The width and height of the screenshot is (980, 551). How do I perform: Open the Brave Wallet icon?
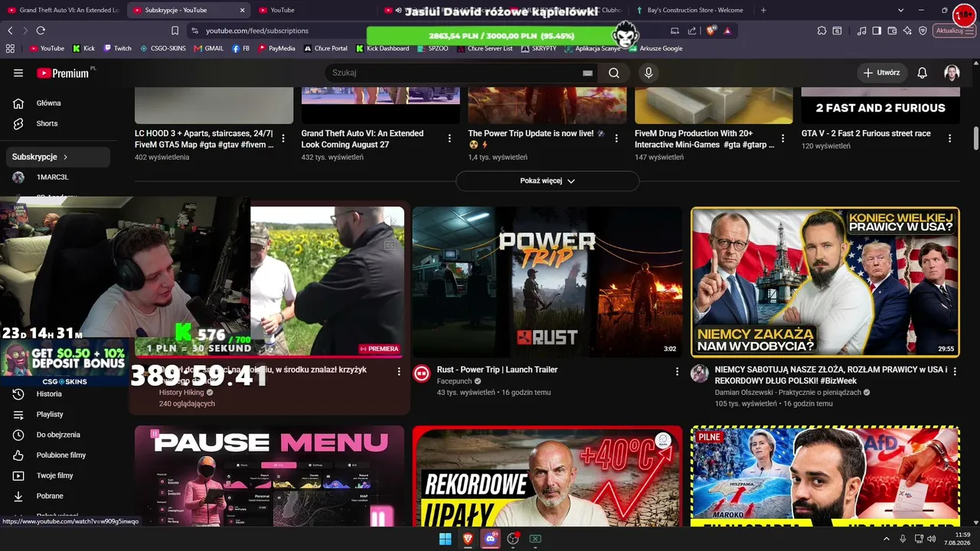pyautogui.click(x=892, y=31)
